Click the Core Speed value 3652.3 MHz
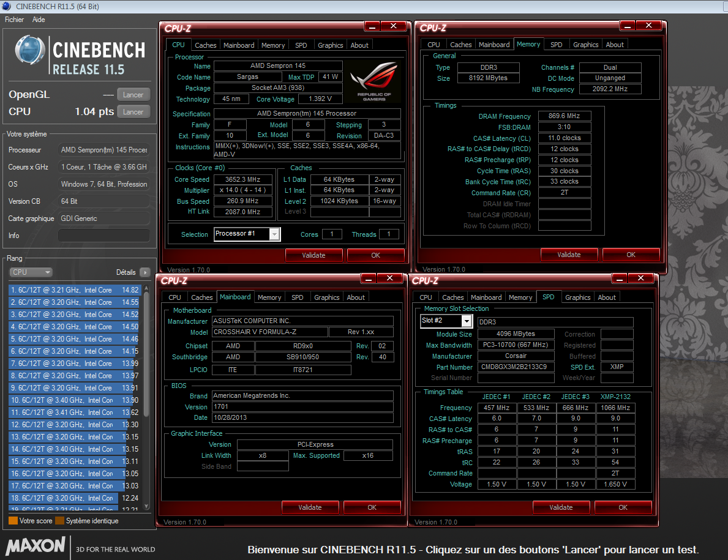 pyautogui.click(x=243, y=179)
